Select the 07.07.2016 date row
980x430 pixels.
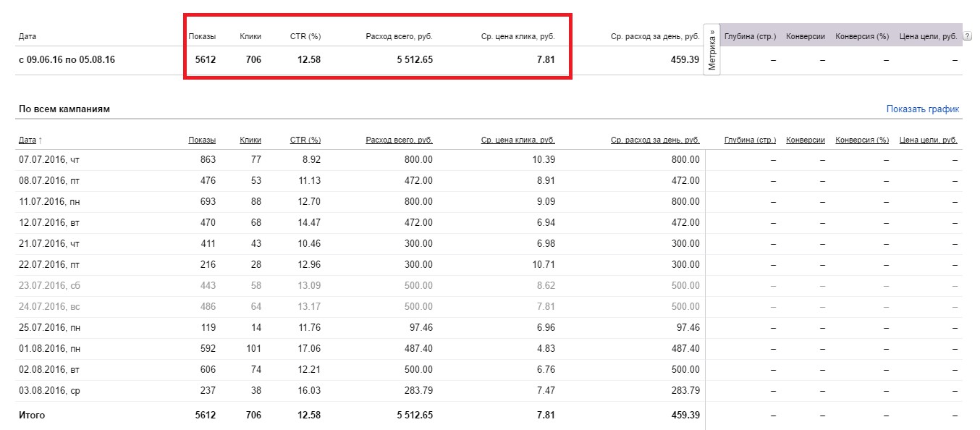click(490, 160)
